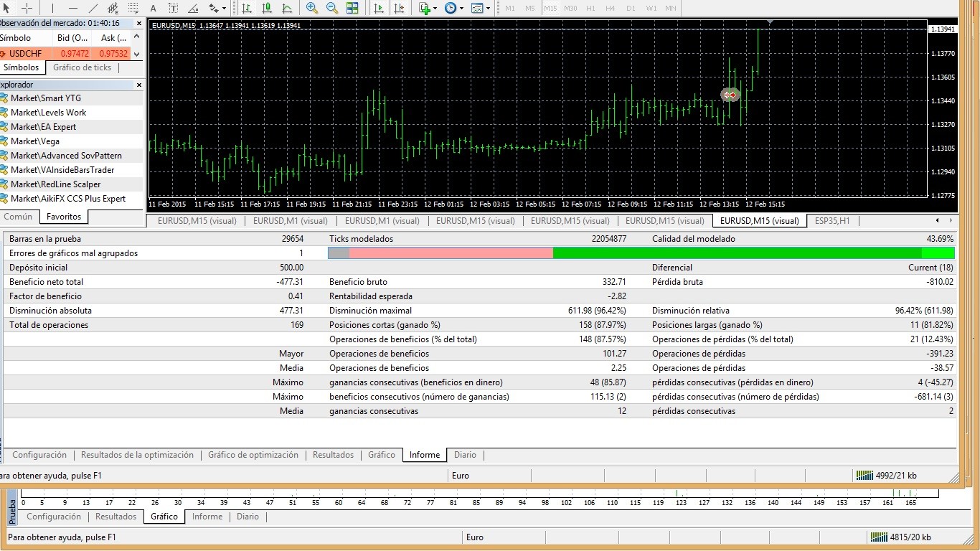Toggle the chart shift button

click(x=398, y=8)
